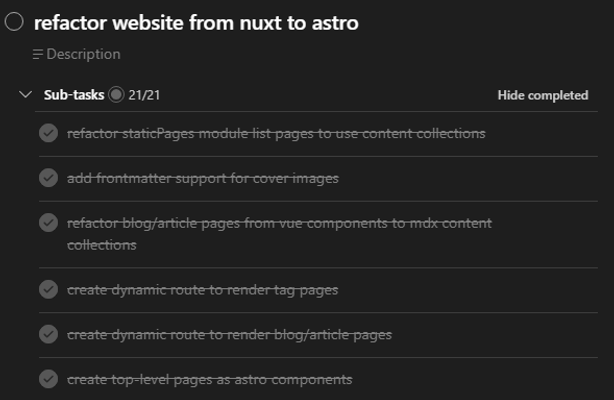Uncheck 'refactor staticPages module list pages' sub-task
The width and height of the screenshot is (614, 400).
(48, 133)
